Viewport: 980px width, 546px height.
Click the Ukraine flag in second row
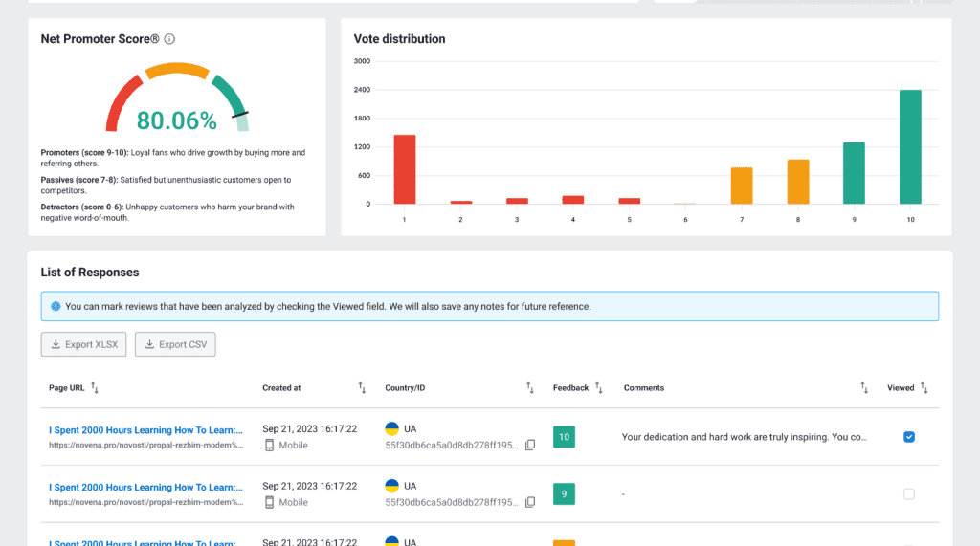pyautogui.click(x=392, y=487)
